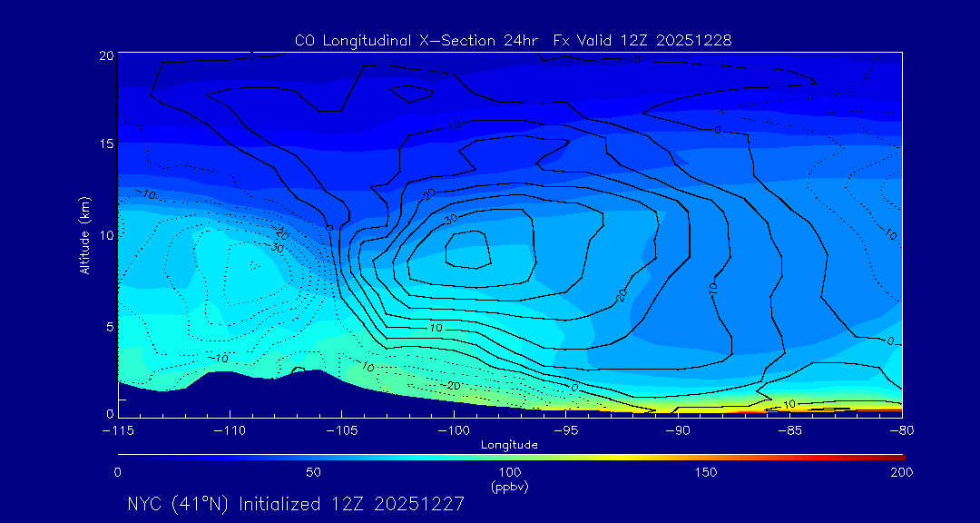Viewport: 980px width, 523px height.
Task: Click inside the innermost closed solid contour
Action: [x=470, y=250]
